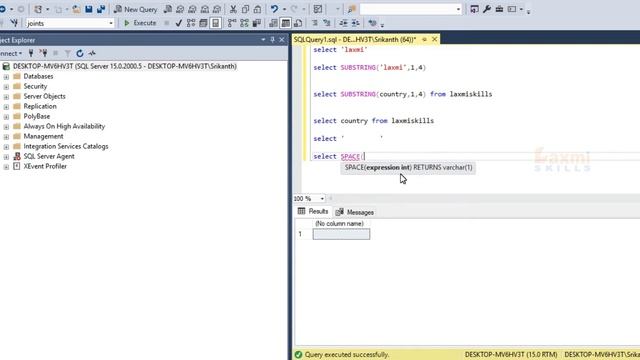Select Results to Grid mode
The height and width of the screenshot is (360, 640).
tap(286, 23)
